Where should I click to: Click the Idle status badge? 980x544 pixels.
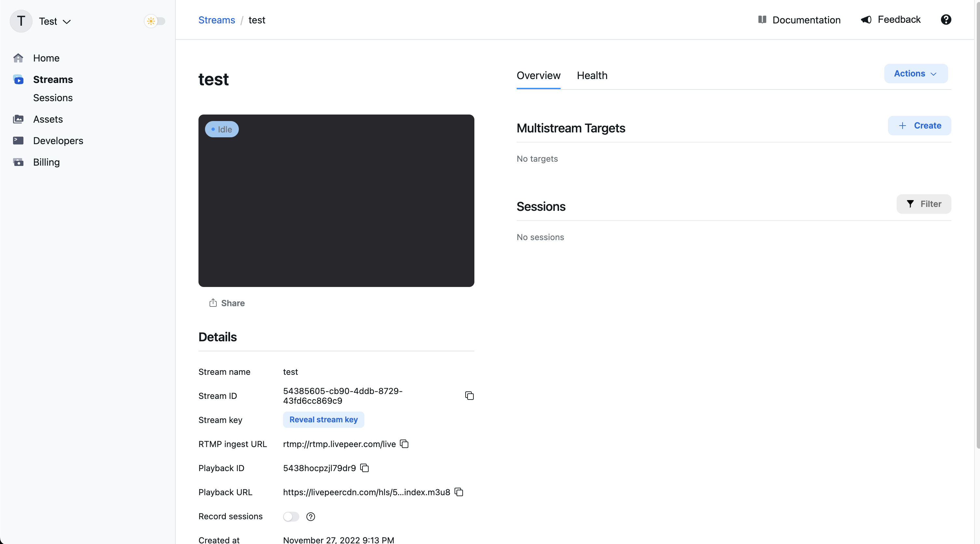[x=222, y=129]
